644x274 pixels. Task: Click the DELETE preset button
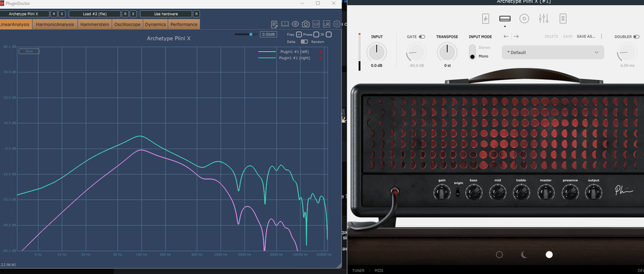pyautogui.click(x=551, y=37)
